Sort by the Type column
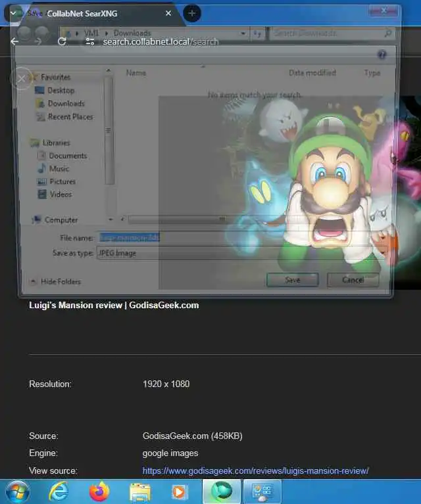The height and width of the screenshot is (504, 421). click(x=372, y=74)
